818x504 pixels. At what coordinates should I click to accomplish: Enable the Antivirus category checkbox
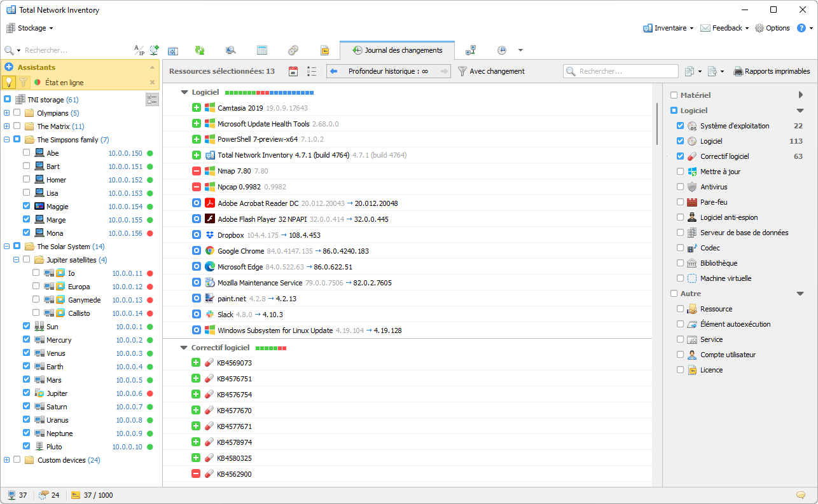click(681, 187)
